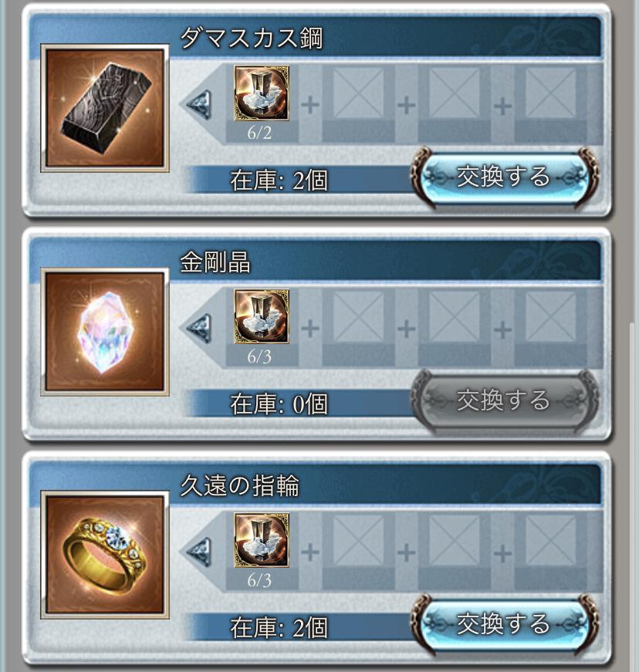Viewport: 639px width, 672px height.
Task: Tap the required material icon for 金剛晶
Action: [x=262, y=317]
